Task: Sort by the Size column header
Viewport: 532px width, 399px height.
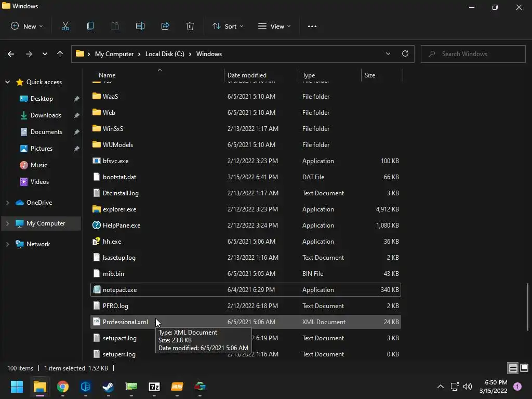Action: [x=382, y=75]
